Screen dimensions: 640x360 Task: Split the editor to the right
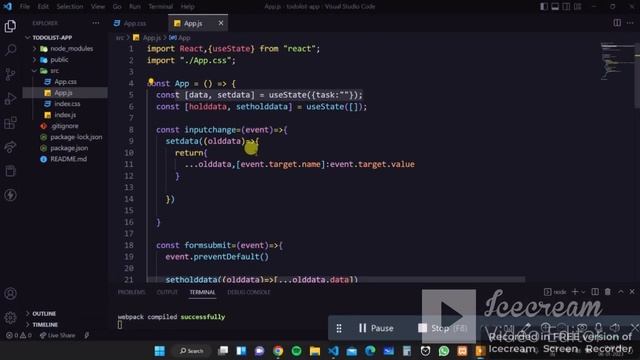coord(617,23)
